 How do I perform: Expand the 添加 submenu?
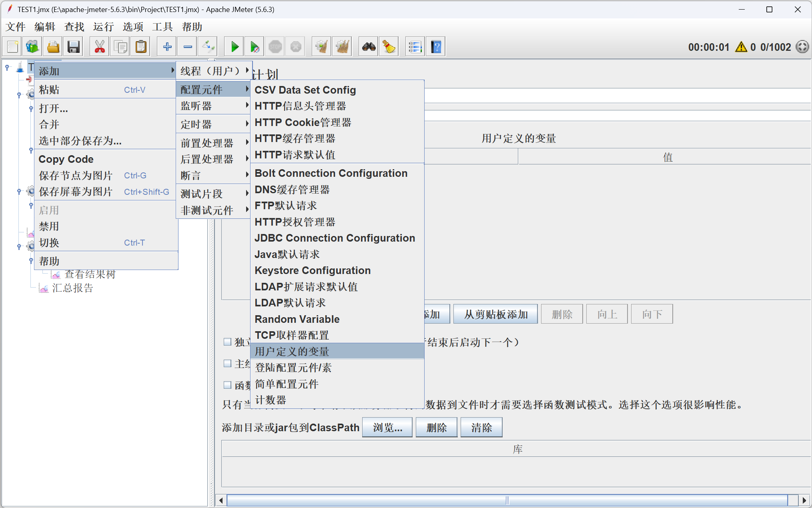(106, 71)
